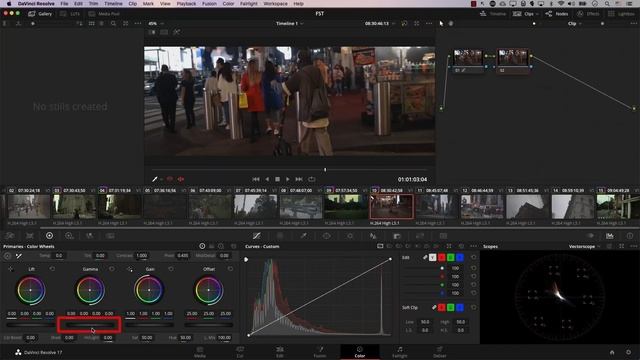Open project manager home icon
640x360 pixels.
click(x=612, y=352)
